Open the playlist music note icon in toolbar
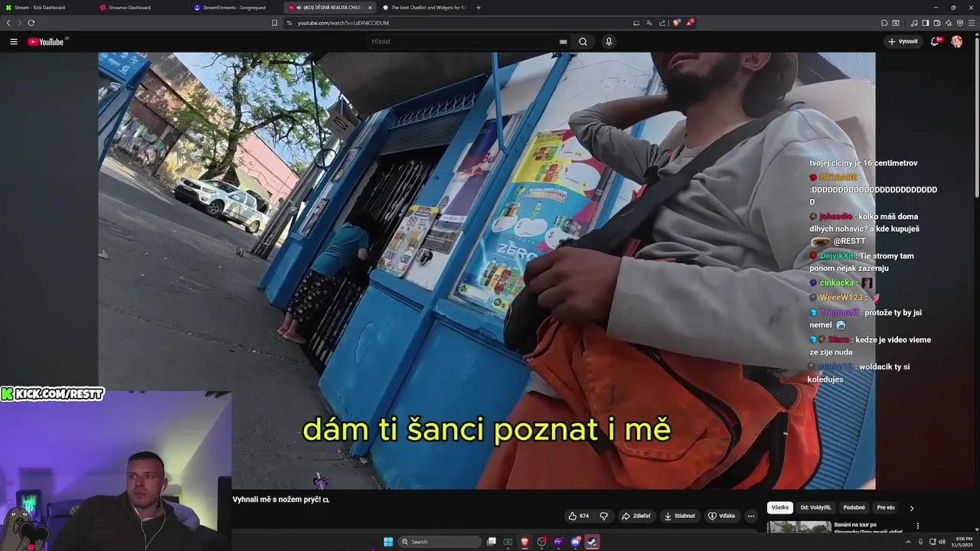This screenshot has width=980, height=551. tap(914, 23)
